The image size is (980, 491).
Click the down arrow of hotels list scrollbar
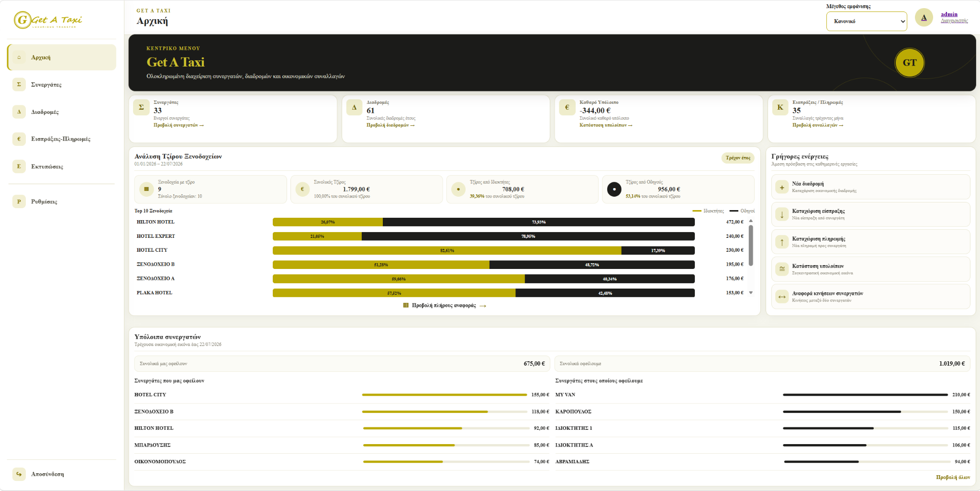(751, 292)
